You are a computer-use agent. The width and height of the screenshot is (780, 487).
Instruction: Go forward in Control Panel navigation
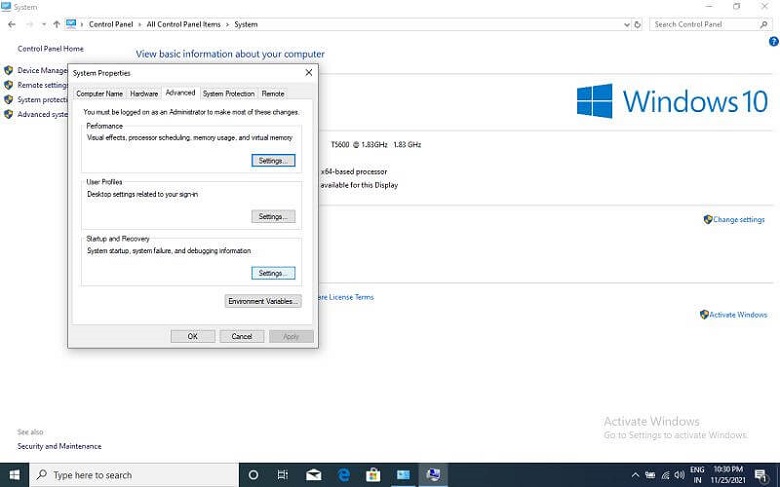coord(29,24)
